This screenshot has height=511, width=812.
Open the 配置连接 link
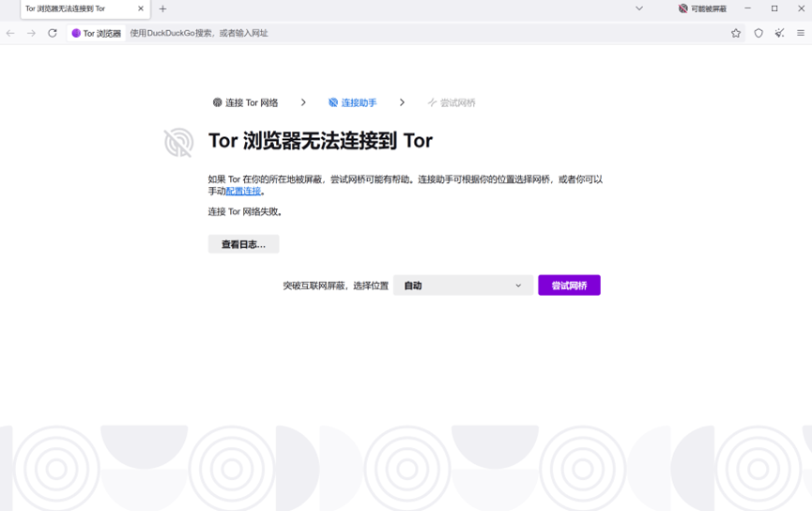[243, 192]
